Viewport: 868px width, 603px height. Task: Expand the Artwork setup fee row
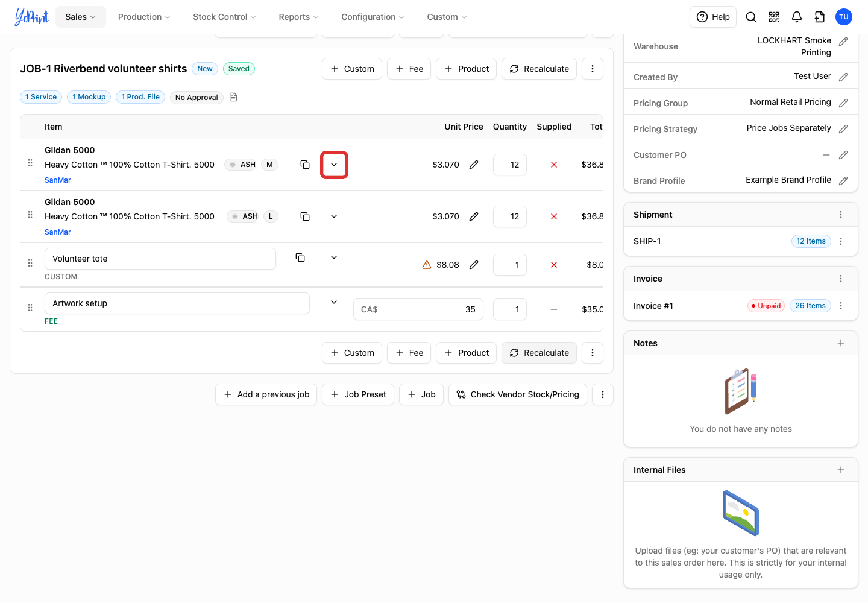pos(334,302)
